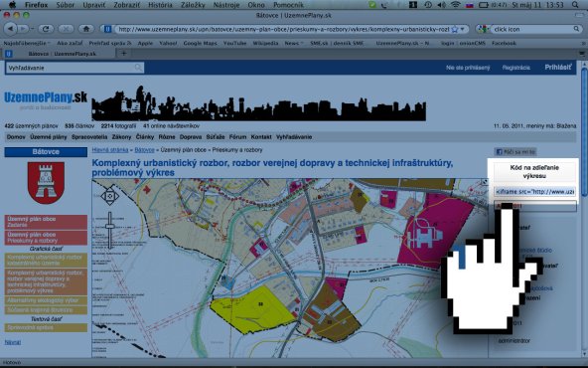Bookmark this page with the star icon
Screen dimensions: 588x368
[455, 29]
